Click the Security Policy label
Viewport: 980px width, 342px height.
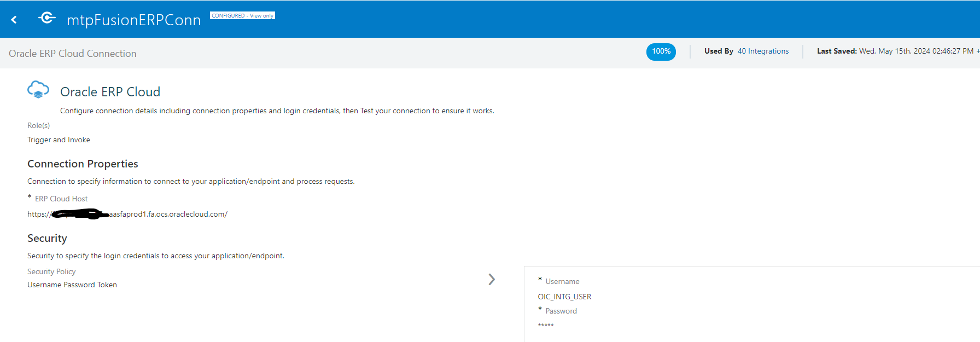pyautogui.click(x=51, y=271)
